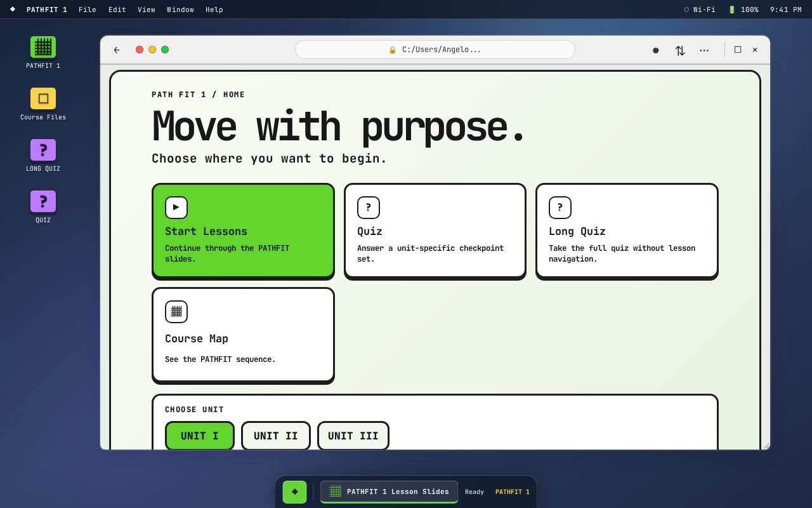Open the View menu
The height and width of the screenshot is (508, 812).
point(147,10)
